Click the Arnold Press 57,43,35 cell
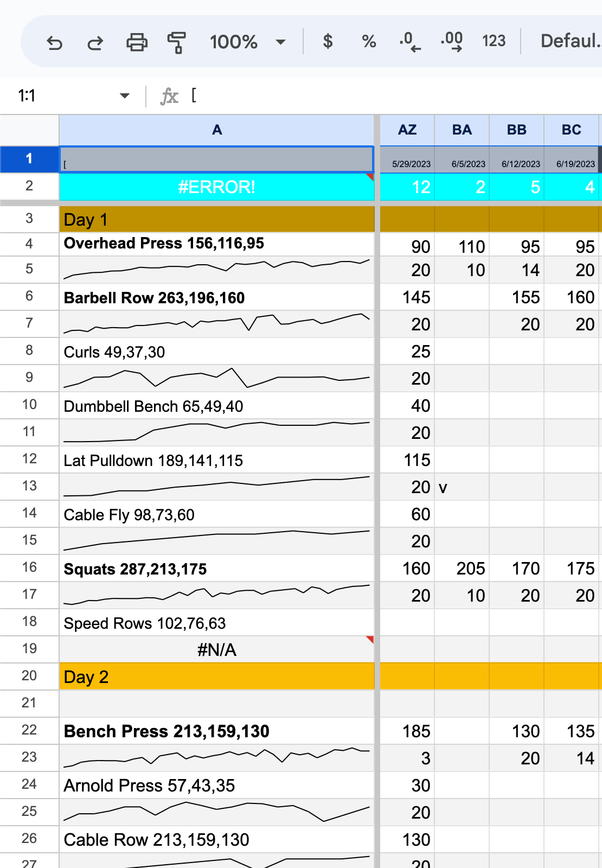The image size is (602, 868). [216, 785]
